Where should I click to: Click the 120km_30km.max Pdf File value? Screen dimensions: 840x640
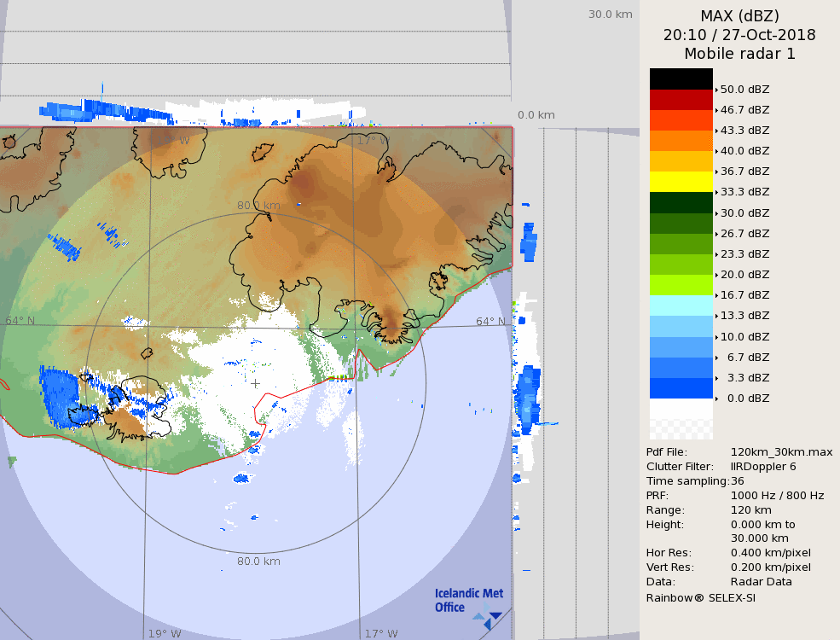781,452
